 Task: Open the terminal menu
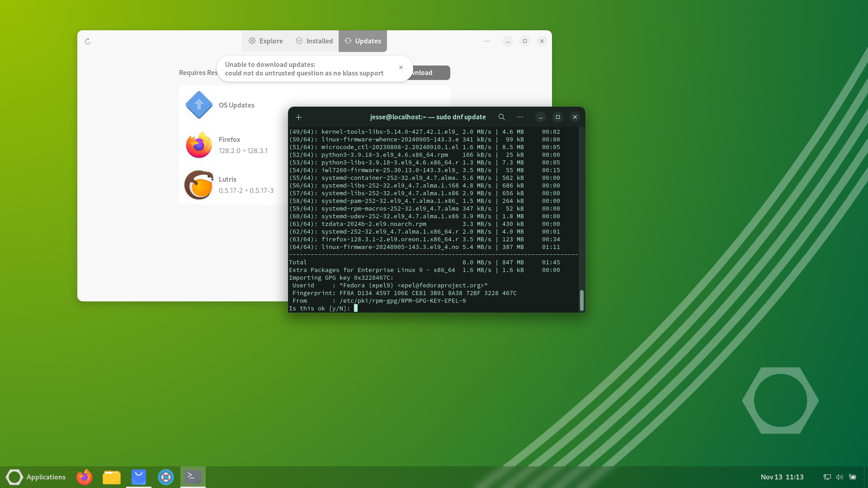pos(520,117)
